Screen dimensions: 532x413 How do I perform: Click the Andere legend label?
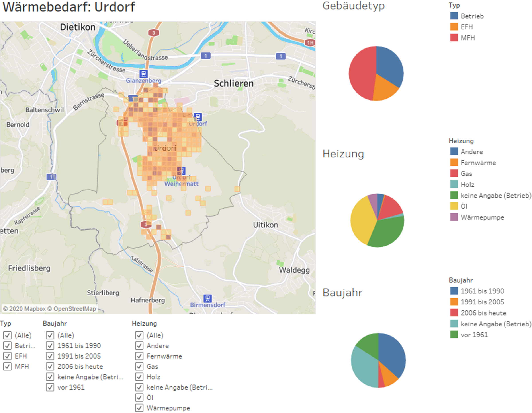pyautogui.click(x=471, y=152)
